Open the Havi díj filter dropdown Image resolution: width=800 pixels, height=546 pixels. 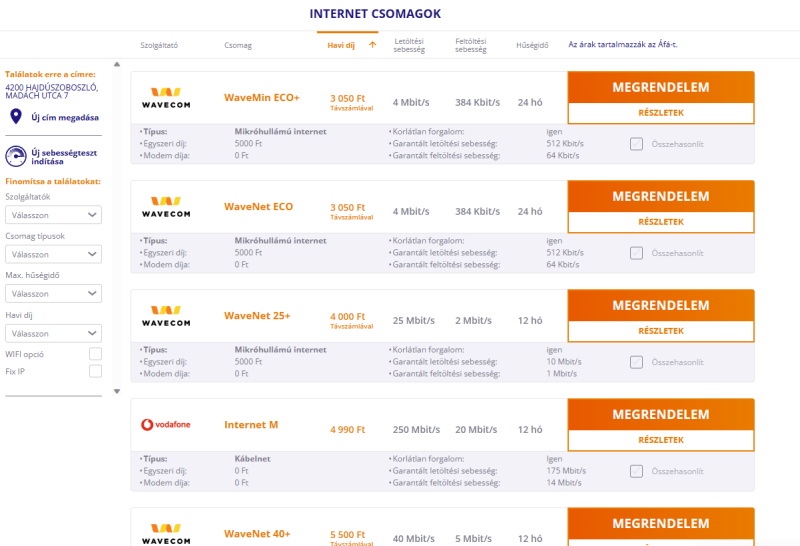[x=54, y=333]
